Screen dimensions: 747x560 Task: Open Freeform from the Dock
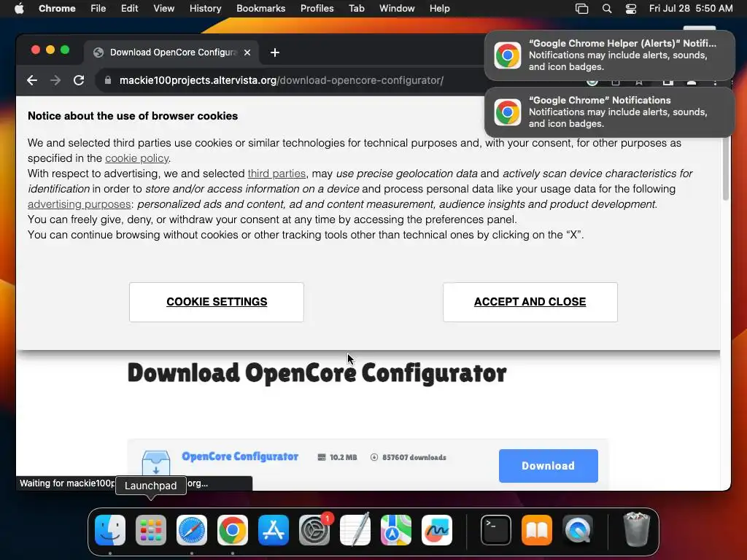click(437, 530)
